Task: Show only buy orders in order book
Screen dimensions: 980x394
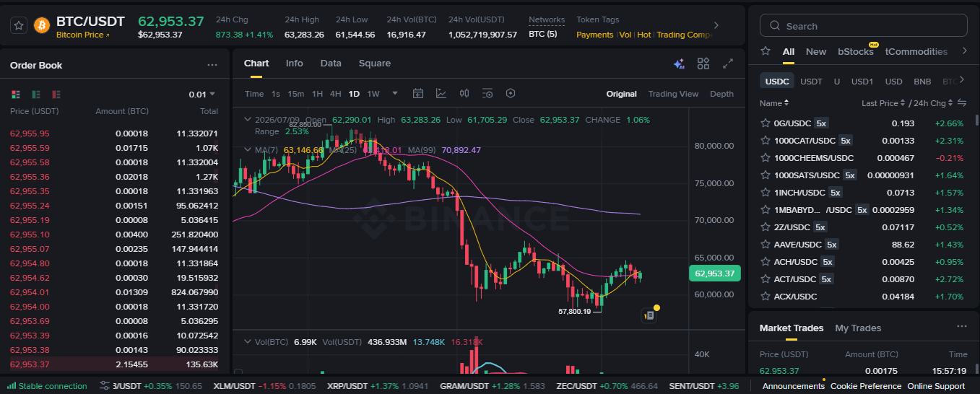Action: (x=36, y=95)
